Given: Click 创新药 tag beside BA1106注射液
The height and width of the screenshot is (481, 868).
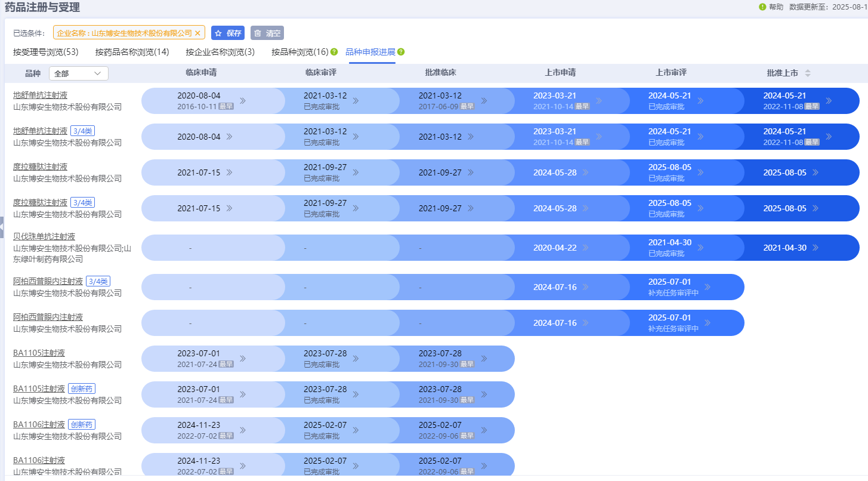Looking at the screenshot, I should point(82,424).
